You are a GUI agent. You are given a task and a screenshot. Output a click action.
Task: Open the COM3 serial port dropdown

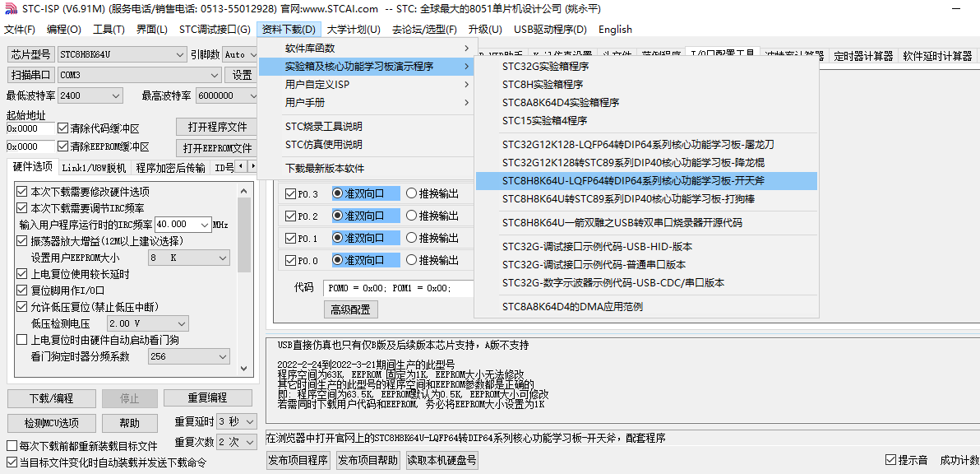[140, 75]
